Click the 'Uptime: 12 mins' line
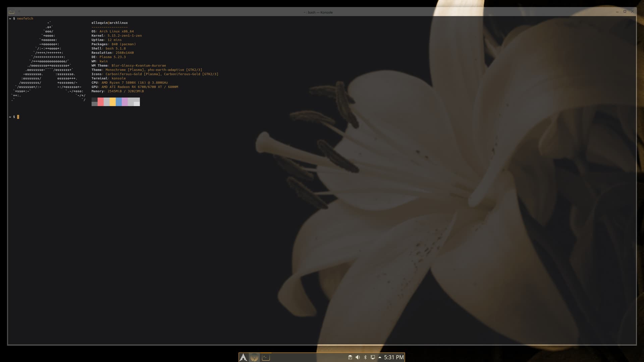This screenshot has height=362, width=644. 107,40
